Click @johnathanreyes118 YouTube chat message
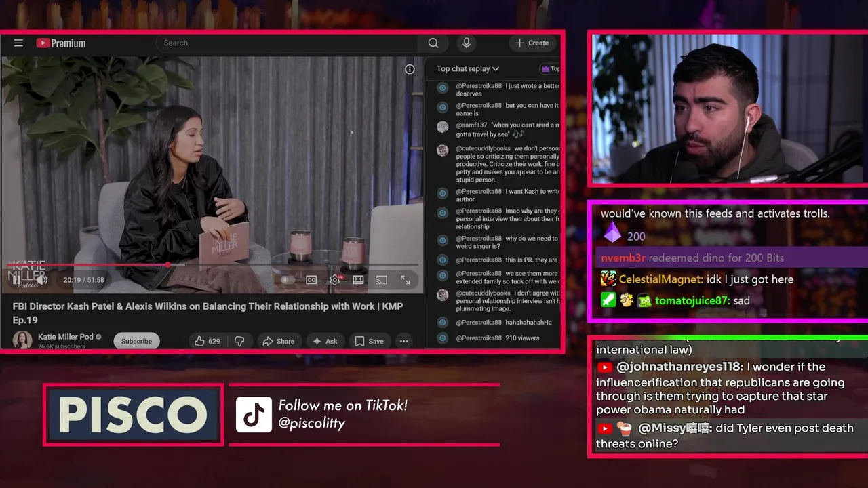The image size is (868, 488). tap(720, 388)
